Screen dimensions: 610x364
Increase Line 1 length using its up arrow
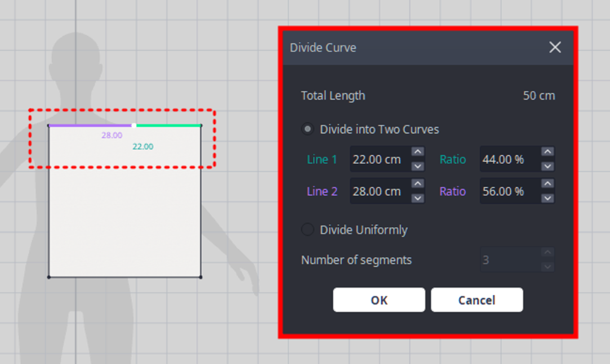click(417, 151)
